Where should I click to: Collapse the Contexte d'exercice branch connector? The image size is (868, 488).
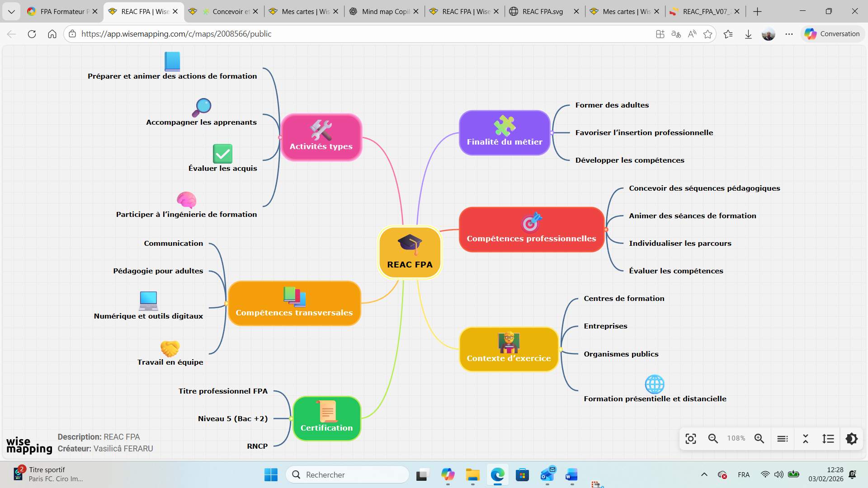[561, 349]
